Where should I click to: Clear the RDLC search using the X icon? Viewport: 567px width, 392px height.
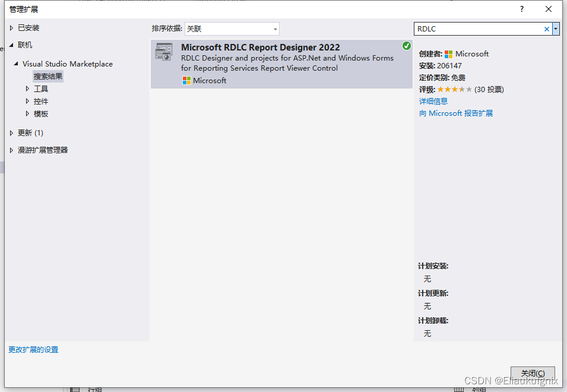546,29
